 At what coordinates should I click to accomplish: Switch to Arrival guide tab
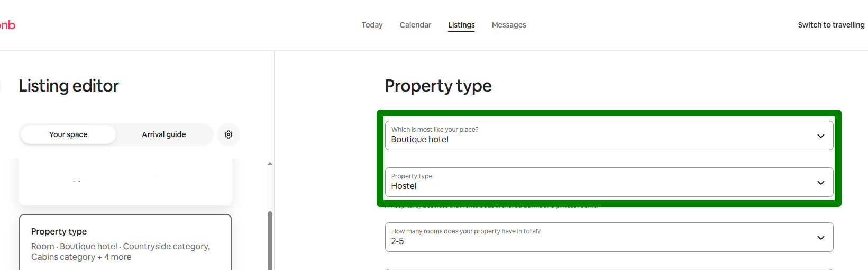pyautogui.click(x=164, y=134)
